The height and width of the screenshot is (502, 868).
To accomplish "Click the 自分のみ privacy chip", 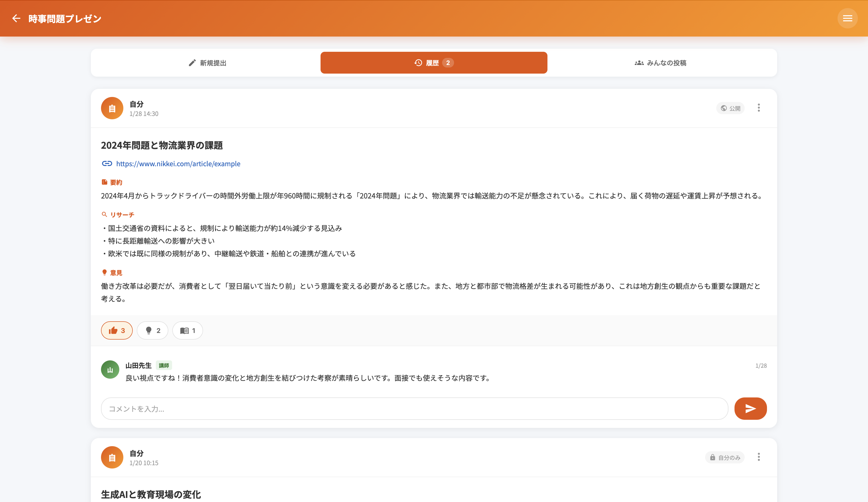I will [725, 458].
